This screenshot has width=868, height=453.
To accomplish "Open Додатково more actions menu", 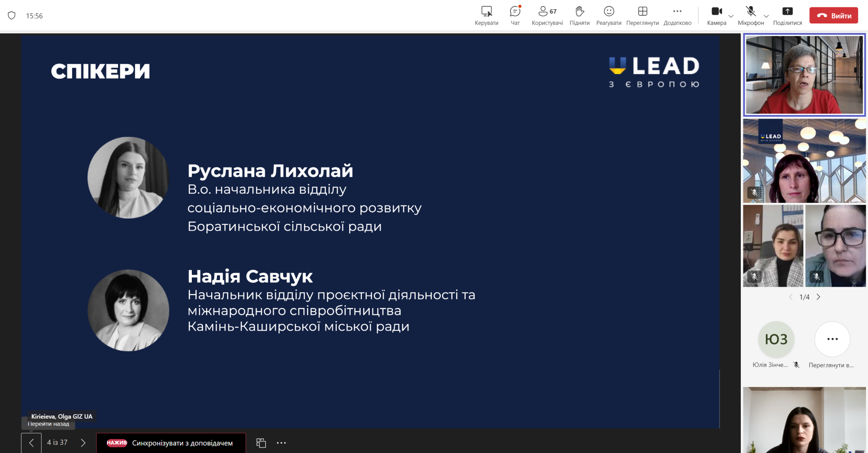I will (x=677, y=15).
